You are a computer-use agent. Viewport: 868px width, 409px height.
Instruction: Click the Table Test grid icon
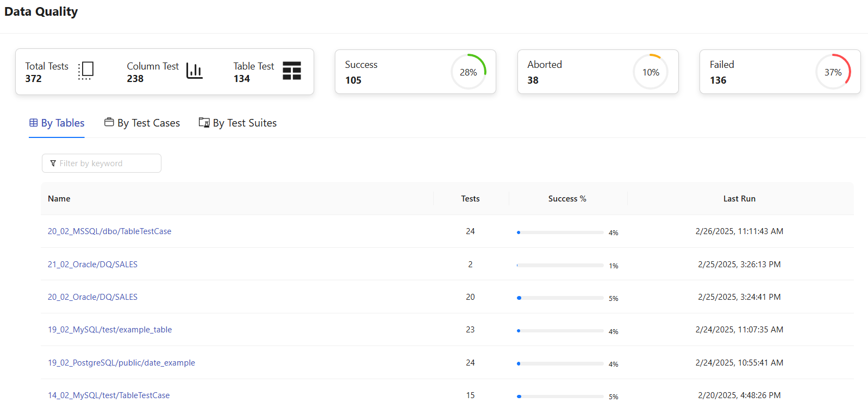point(292,71)
